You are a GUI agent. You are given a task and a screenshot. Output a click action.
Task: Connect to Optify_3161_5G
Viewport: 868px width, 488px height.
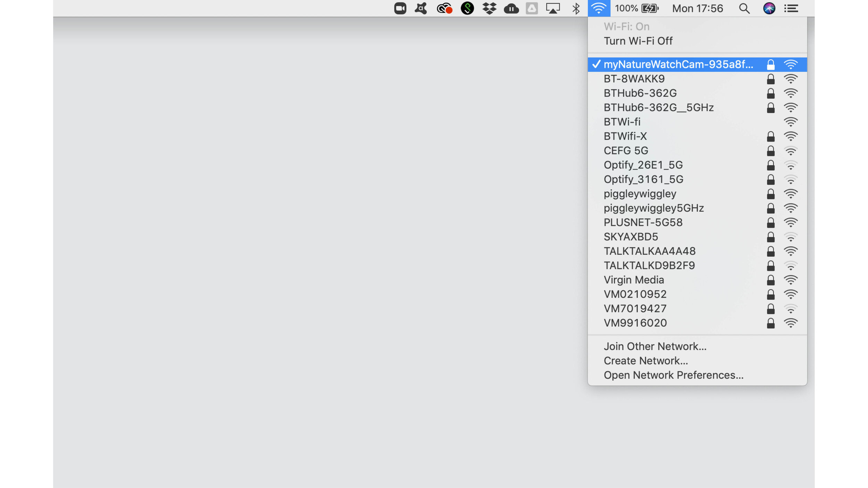pyautogui.click(x=697, y=179)
